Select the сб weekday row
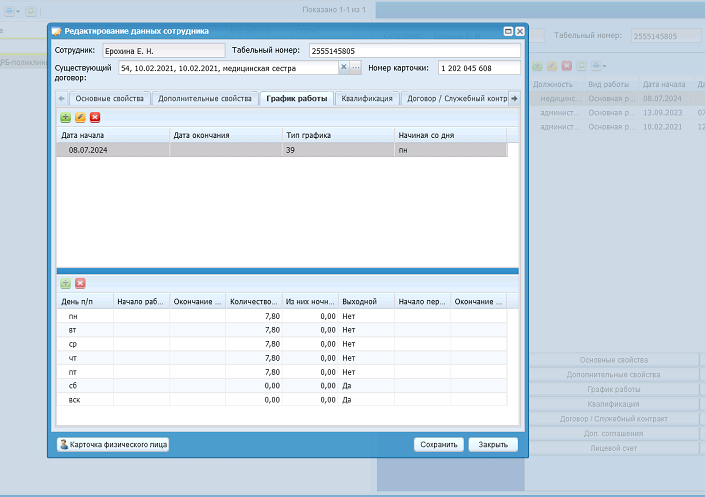 [282, 385]
